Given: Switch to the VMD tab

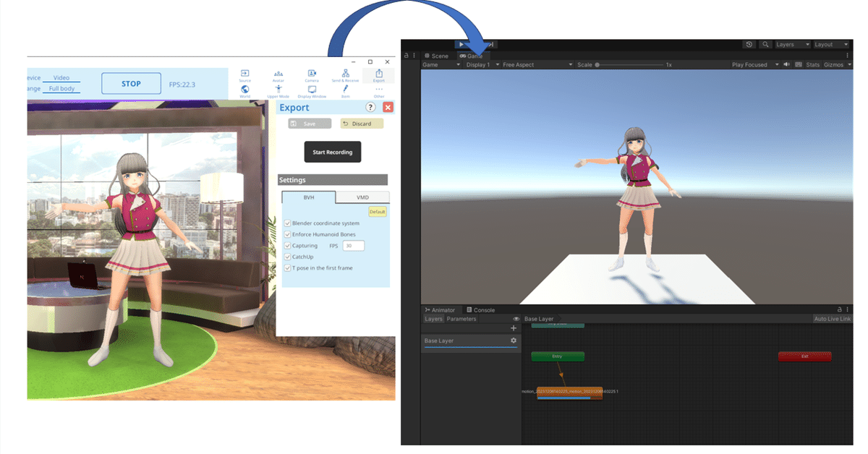Looking at the screenshot, I should pos(362,197).
